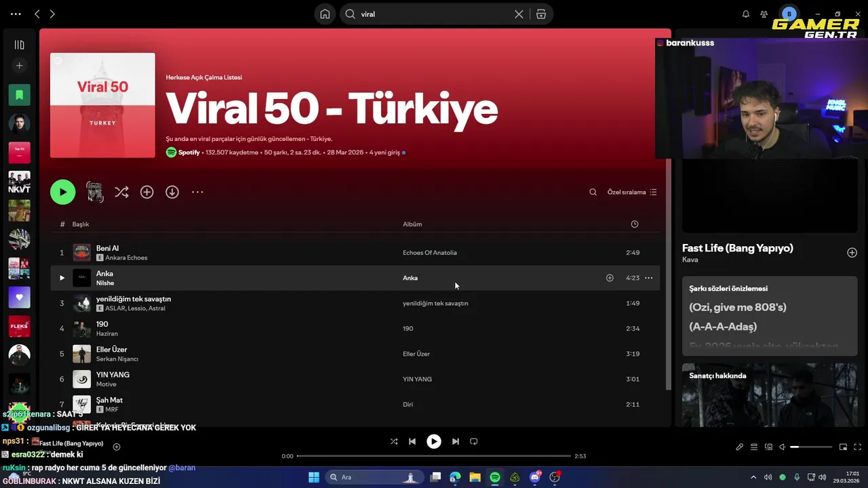Open Windows Start menu
868x488 pixels.
point(314,477)
